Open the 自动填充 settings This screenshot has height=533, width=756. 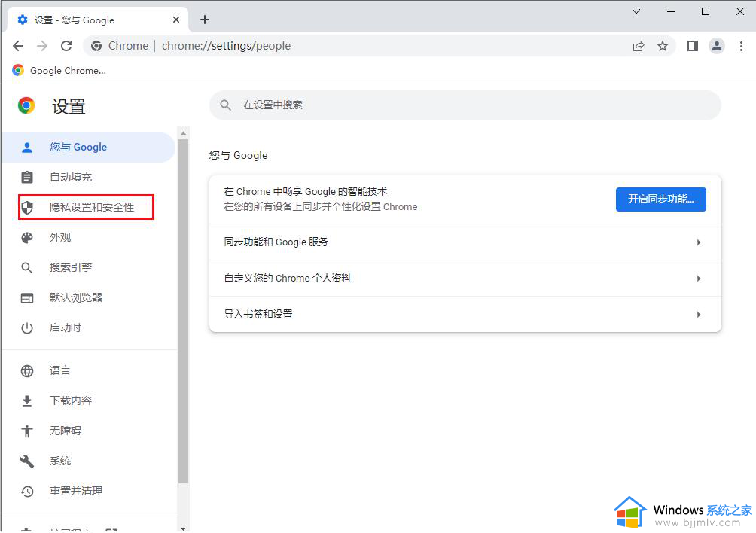89,178
